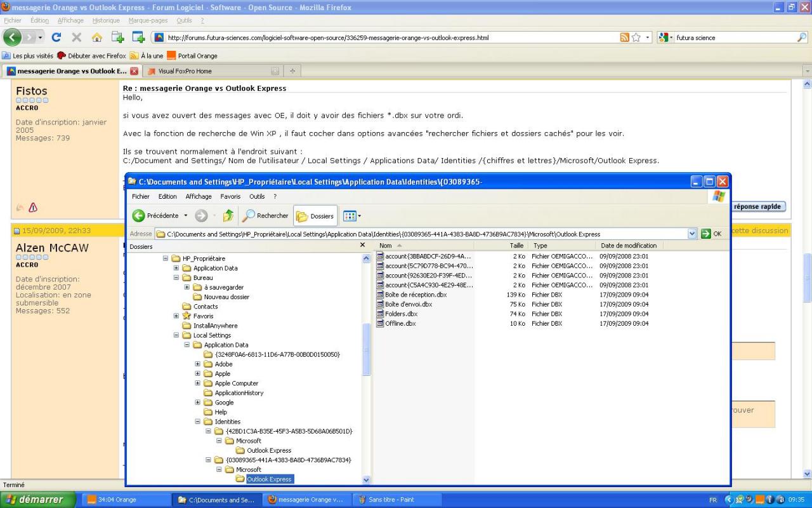Click the Explorer up-one-level folder icon
This screenshot has height=508, width=812.
tap(228, 216)
